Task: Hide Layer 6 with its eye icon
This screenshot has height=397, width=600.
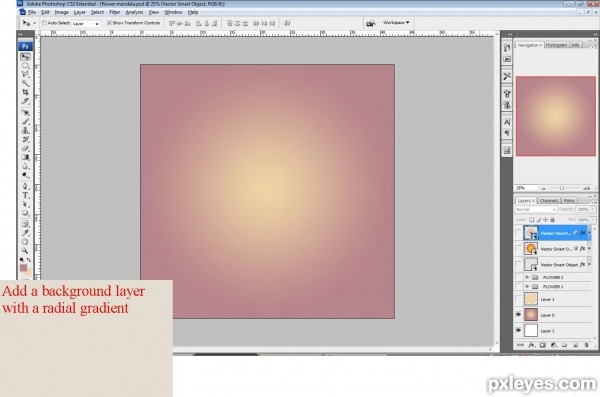Action: point(518,315)
